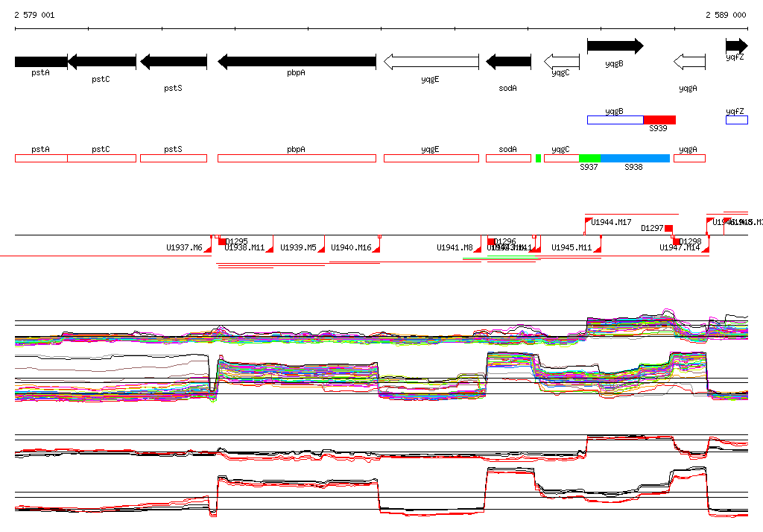This screenshot has width=763, height=532.
Task: Select the red-outlined yqgA box
Action: 689,158
